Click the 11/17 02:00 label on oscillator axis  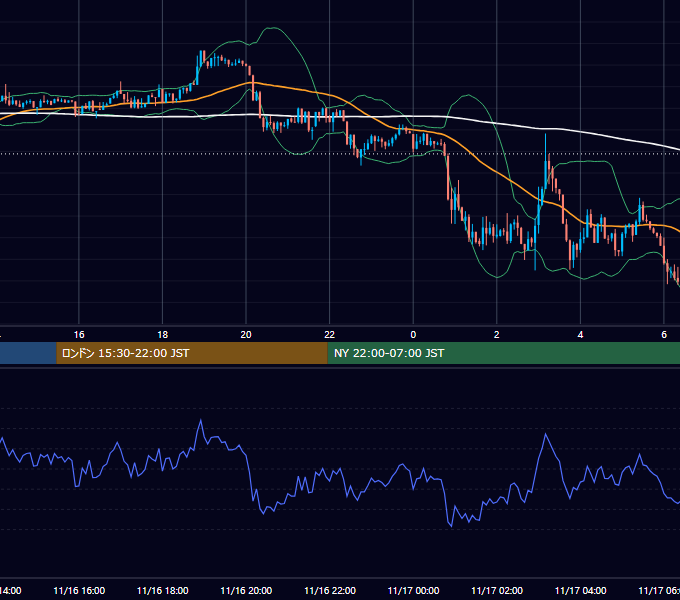click(x=497, y=591)
